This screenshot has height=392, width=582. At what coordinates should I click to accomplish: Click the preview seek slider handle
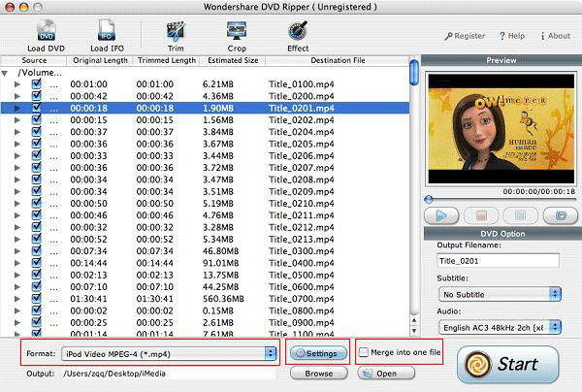point(429,199)
